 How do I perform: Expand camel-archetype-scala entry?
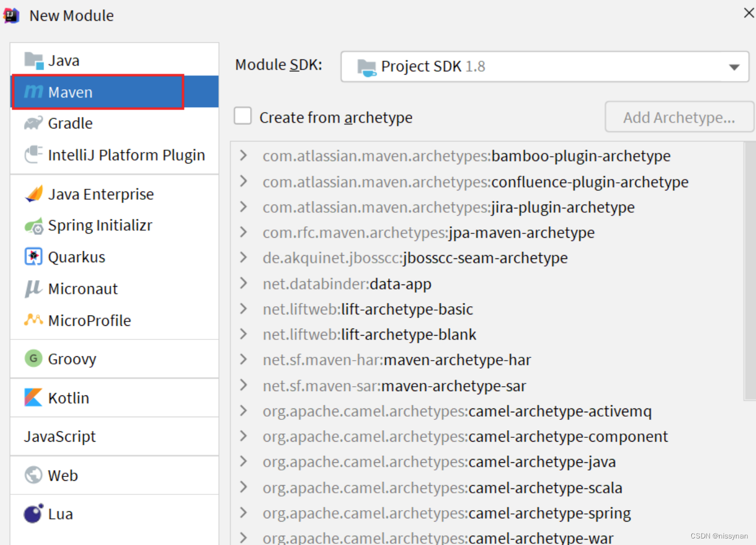pos(243,487)
